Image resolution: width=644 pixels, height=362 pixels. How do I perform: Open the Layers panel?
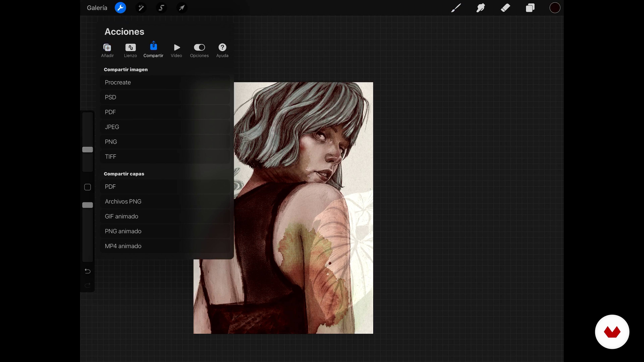(x=530, y=8)
